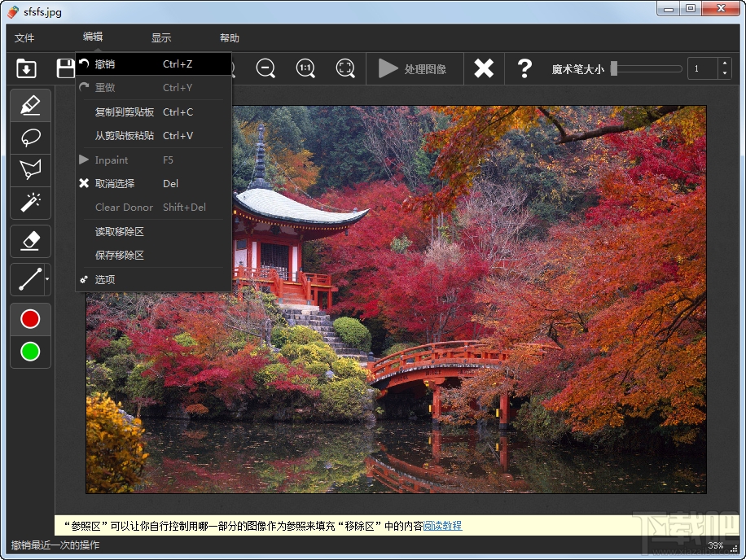The height and width of the screenshot is (560, 746).
Task: Click the Zoom Out magnifier icon
Action: (265, 68)
